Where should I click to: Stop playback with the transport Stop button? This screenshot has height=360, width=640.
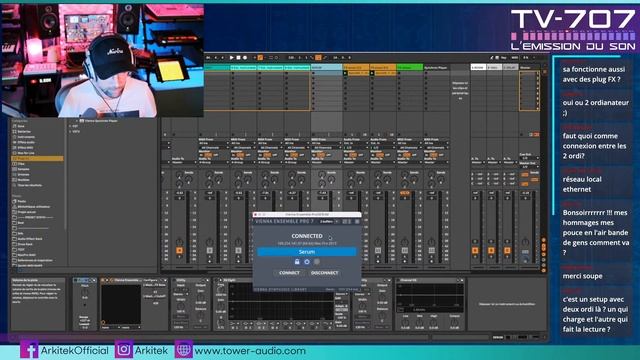pos(238,58)
